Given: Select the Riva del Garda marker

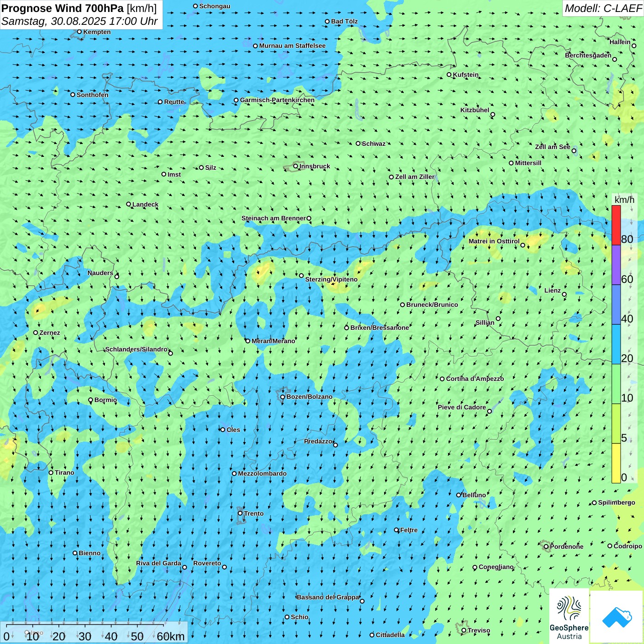Looking at the screenshot, I should click(x=184, y=567).
